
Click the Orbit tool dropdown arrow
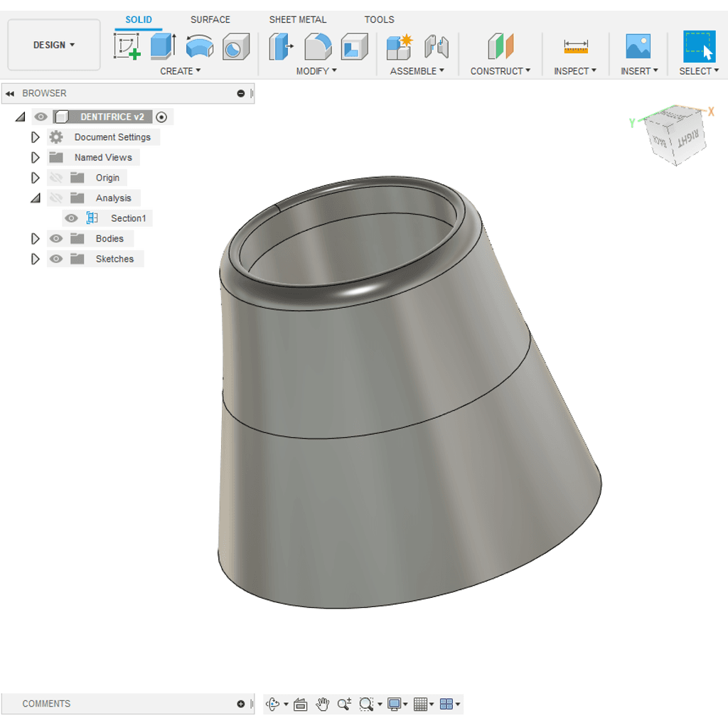(x=286, y=705)
